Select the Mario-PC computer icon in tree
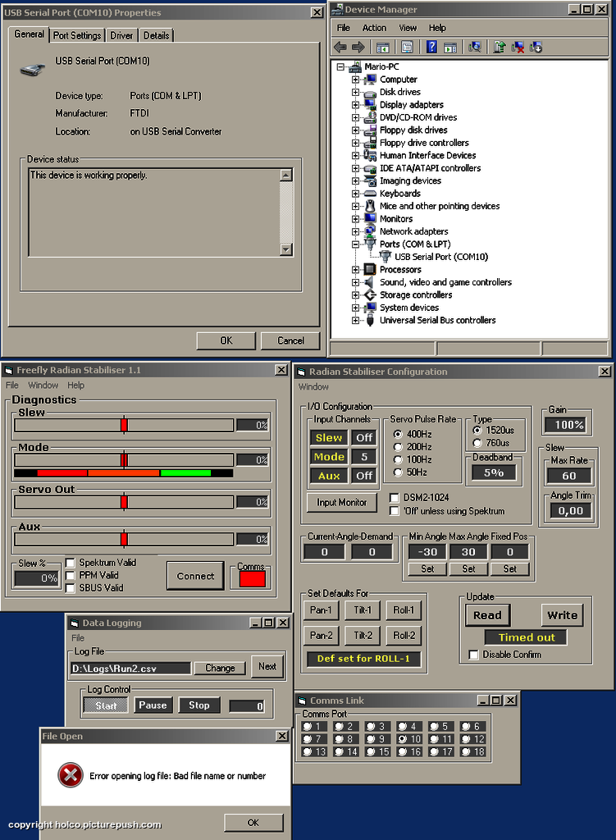This screenshot has width=616, height=840. coord(355,67)
